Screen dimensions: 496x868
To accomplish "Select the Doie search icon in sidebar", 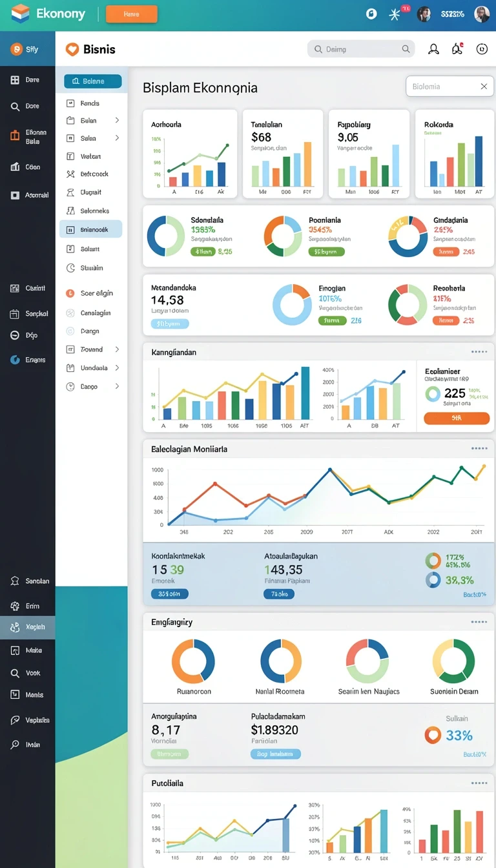I will (15, 107).
